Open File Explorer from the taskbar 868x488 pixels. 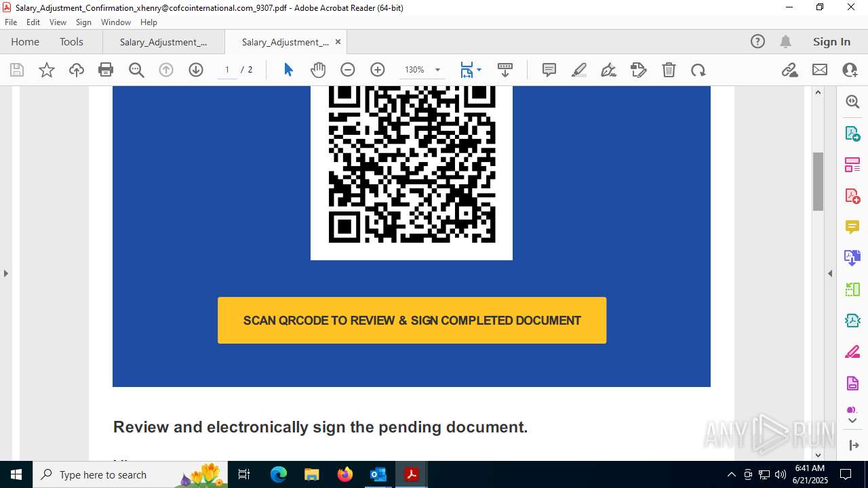point(312,474)
